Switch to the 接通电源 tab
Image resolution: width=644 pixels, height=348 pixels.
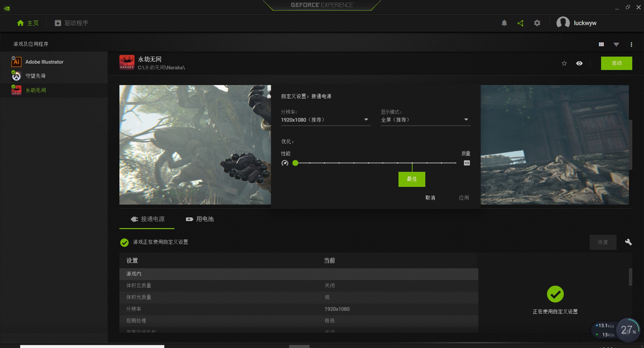[147, 219]
